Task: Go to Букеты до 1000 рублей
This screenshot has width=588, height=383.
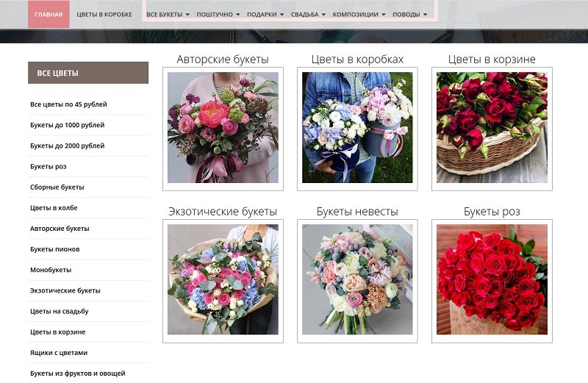Action: pyautogui.click(x=67, y=125)
